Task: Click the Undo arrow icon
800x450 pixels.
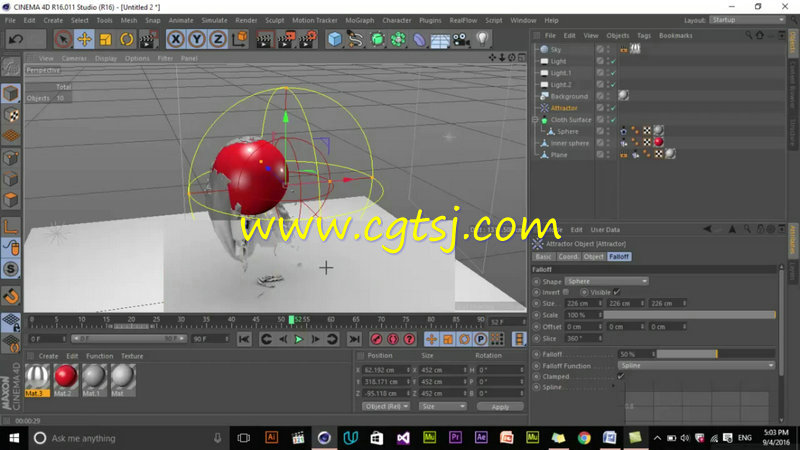Action: [x=16, y=39]
